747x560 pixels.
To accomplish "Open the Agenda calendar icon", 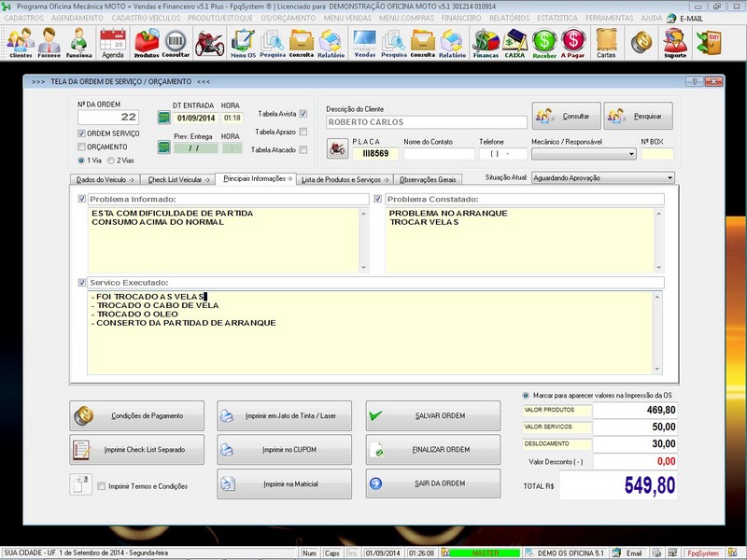I will pyautogui.click(x=113, y=42).
